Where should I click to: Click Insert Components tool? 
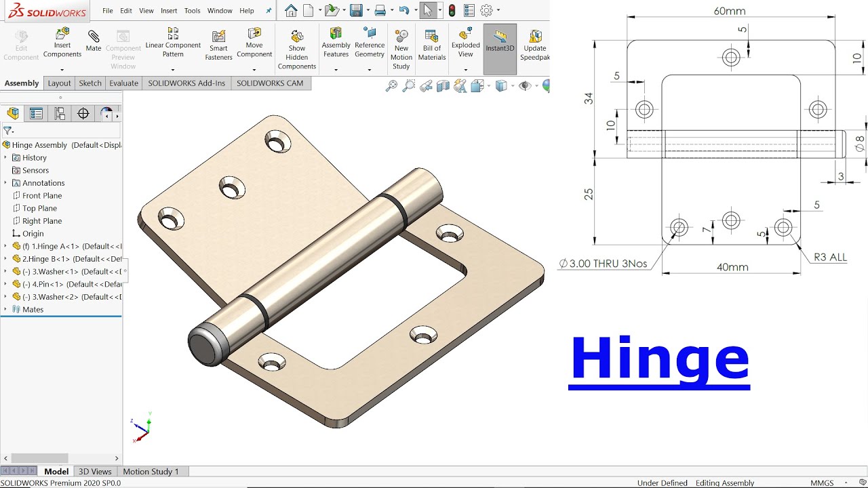pyautogui.click(x=62, y=43)
